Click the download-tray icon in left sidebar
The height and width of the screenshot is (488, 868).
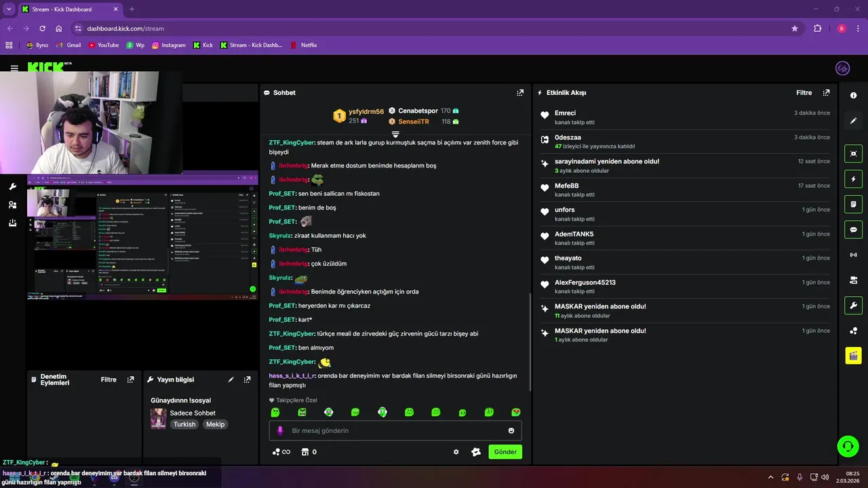(x=12, y=223)
